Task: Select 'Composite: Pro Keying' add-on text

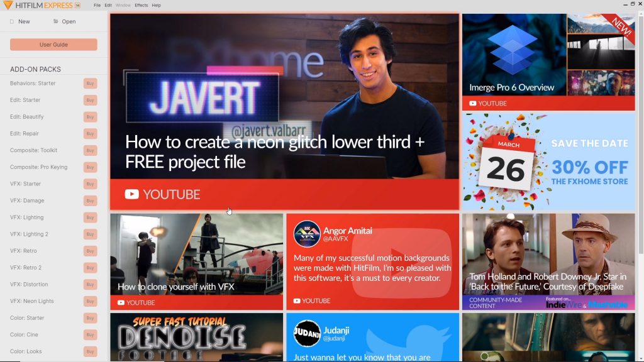Action: 38,167
